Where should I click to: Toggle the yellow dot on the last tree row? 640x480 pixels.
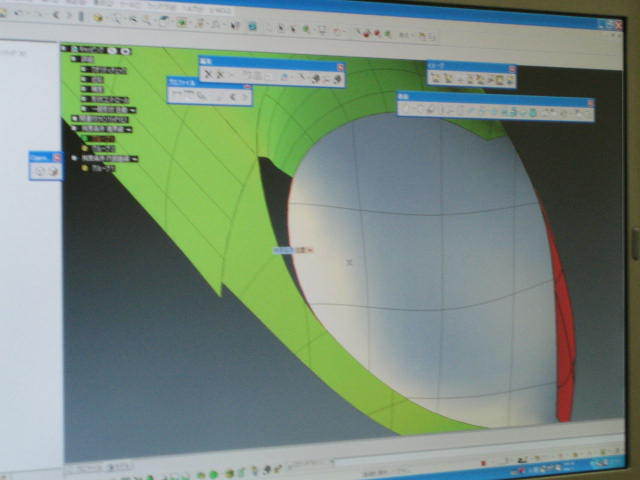tap(85, 168)
